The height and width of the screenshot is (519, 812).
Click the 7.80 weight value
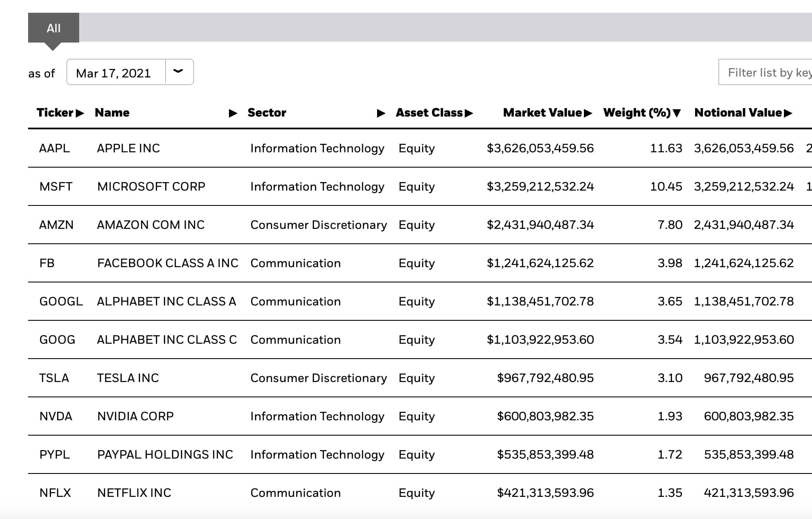(670, 225)
